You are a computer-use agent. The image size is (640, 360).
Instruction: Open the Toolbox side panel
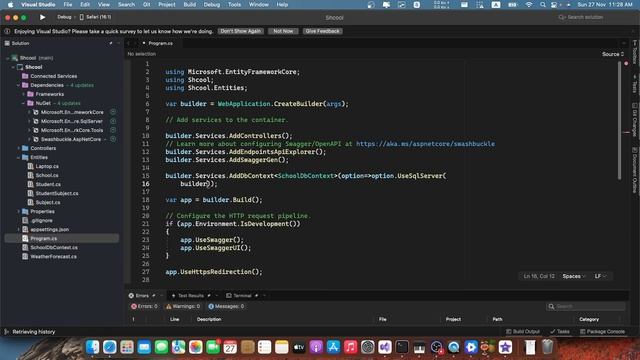pyautogui.click(x=635, y=52)
